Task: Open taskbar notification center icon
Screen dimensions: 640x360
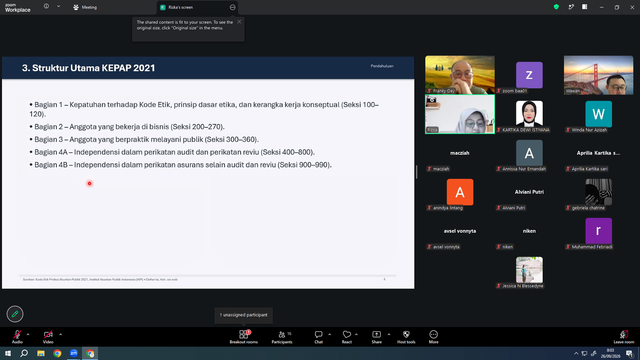Action: pos(629,353)
